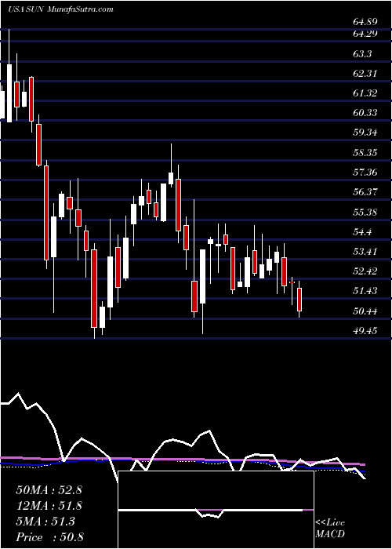This screenshot has width=392, height=549.
Task: Click the 12MA : 51.8 readout
Action: [x=49, y=506]
